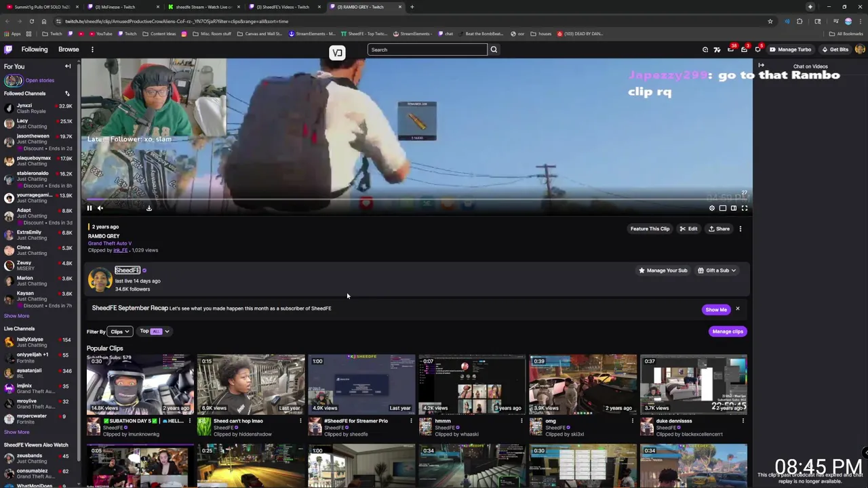This screenshot has height=488, width=868.
Task: Open top nav more-options dots
Action: [x=92, y=49]
